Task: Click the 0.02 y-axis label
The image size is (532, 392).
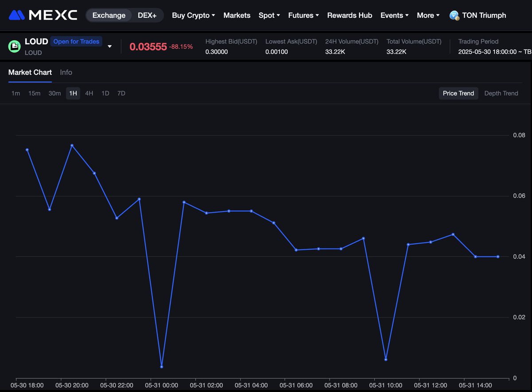Action: click(519, 318)
